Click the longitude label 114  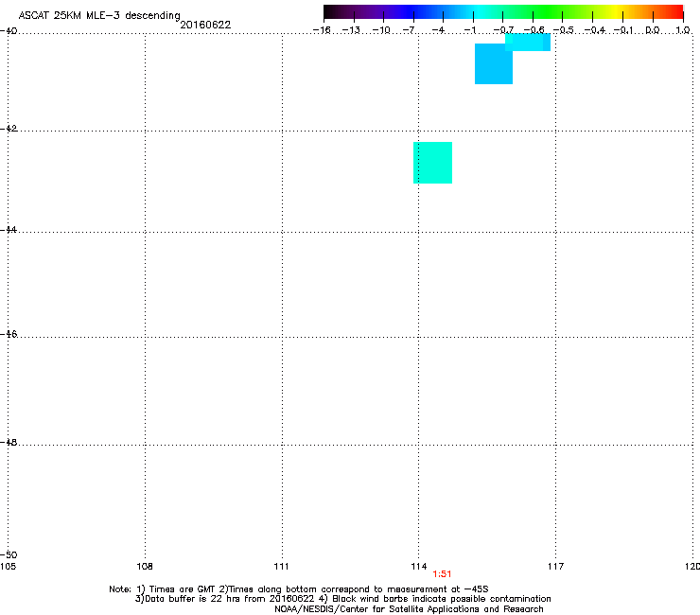[x=419, y=567]
